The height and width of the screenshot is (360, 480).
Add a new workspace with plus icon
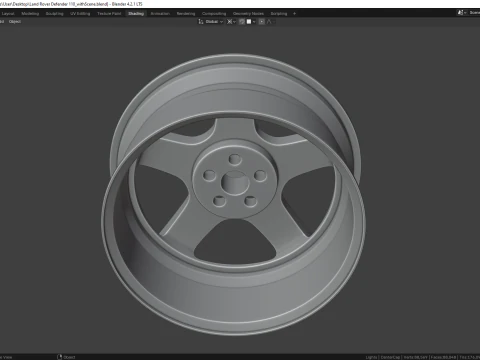coord(294,14)
